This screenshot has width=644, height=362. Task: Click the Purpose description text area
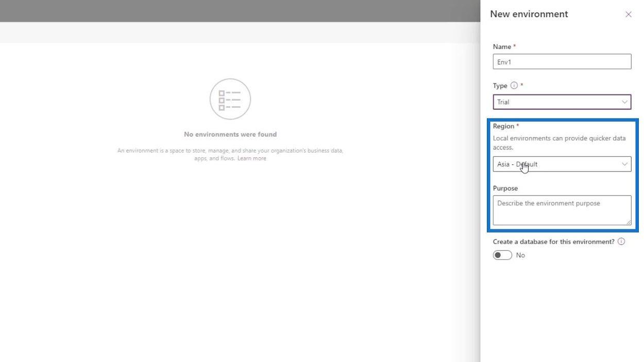(562, 210)
